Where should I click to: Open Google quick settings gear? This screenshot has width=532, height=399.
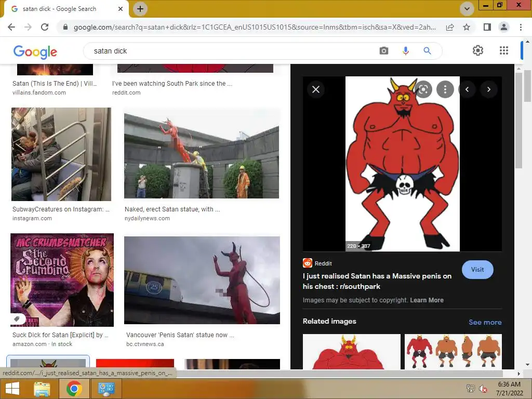(x=478, y=50)
